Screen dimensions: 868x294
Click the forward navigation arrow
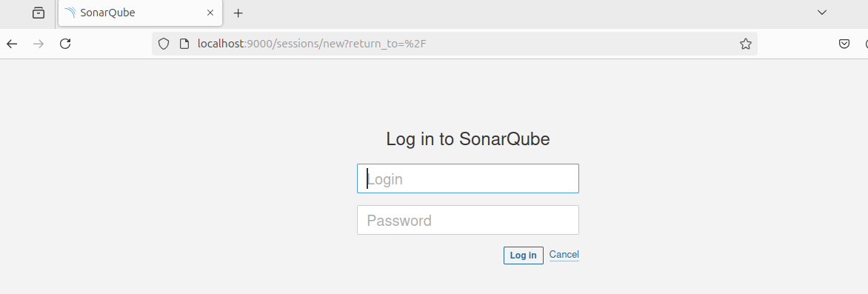click(39, 44)
